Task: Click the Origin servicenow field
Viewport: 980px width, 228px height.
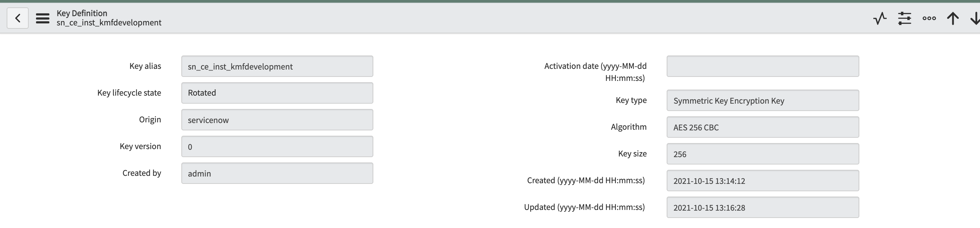Action: (x=277, y=120)
